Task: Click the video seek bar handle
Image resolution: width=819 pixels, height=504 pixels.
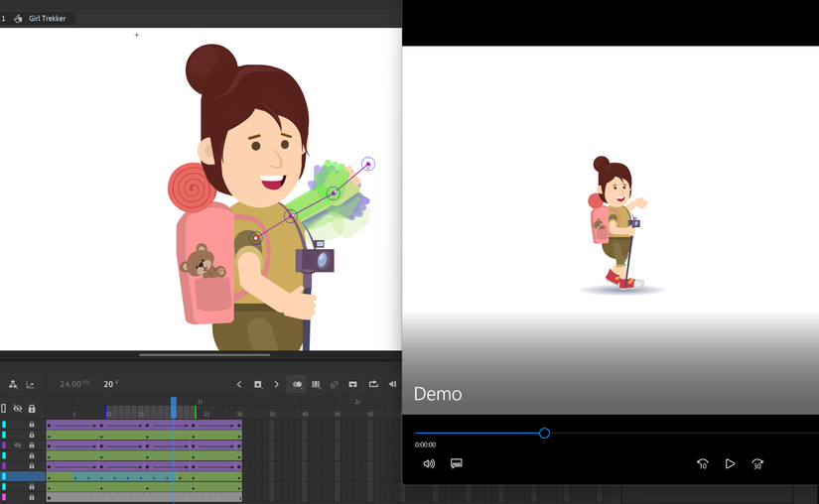Action: 544,433
